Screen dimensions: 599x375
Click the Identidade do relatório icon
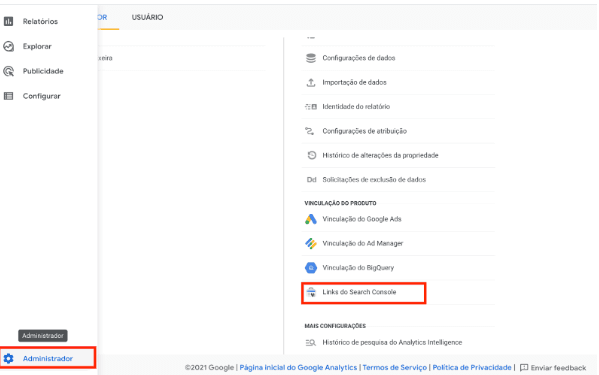311,107
